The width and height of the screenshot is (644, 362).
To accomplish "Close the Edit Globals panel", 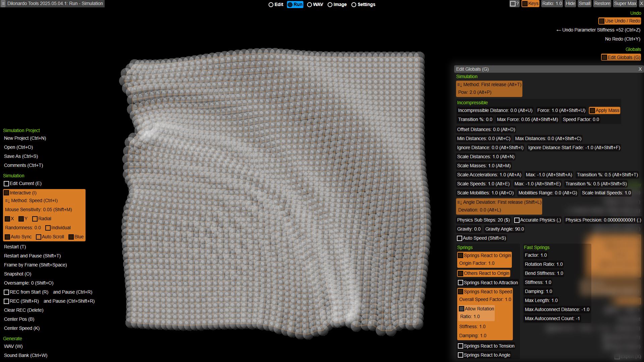I will click(x=640, y=69).
